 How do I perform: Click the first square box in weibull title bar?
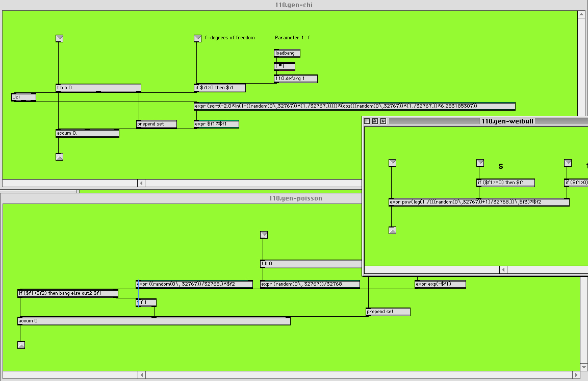pos(367,121)
